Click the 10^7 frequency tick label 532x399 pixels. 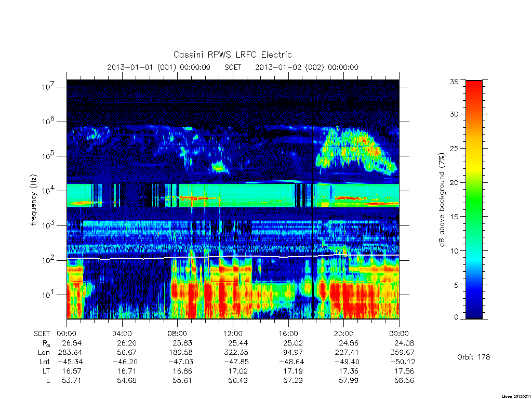tap(48, 86)
